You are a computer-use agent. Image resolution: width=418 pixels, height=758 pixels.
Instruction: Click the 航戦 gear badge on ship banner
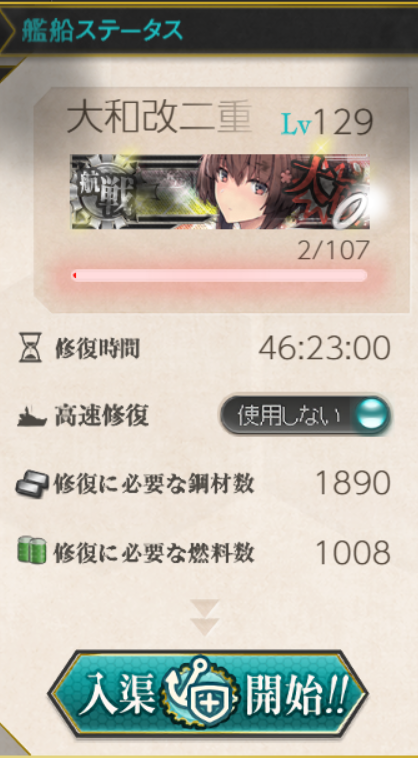[x=102, y=192]
